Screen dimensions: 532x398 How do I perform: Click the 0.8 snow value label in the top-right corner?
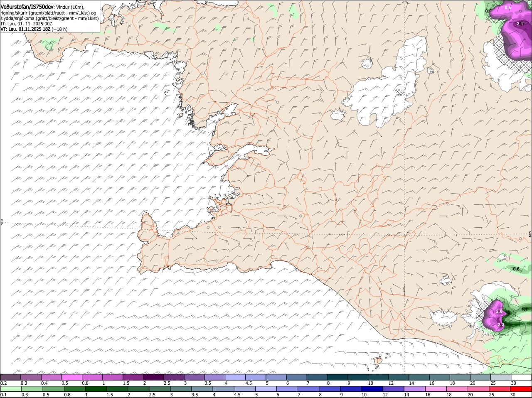click(508, 7)
